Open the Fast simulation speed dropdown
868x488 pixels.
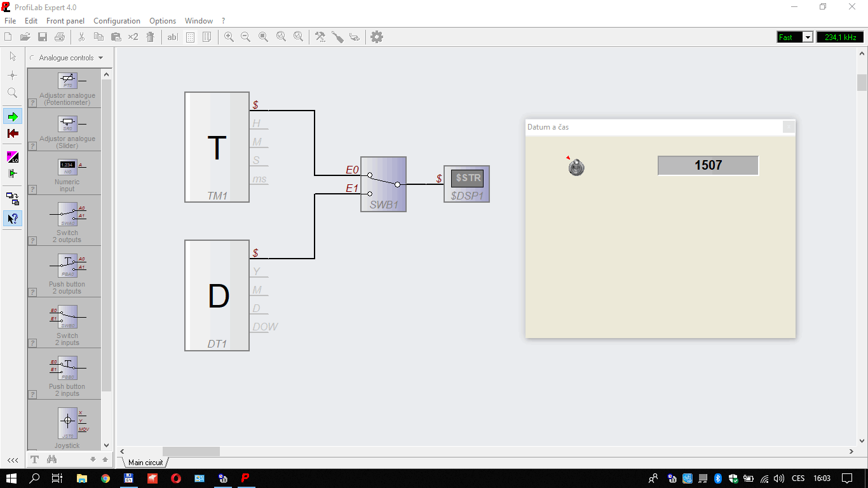[808, 37]
